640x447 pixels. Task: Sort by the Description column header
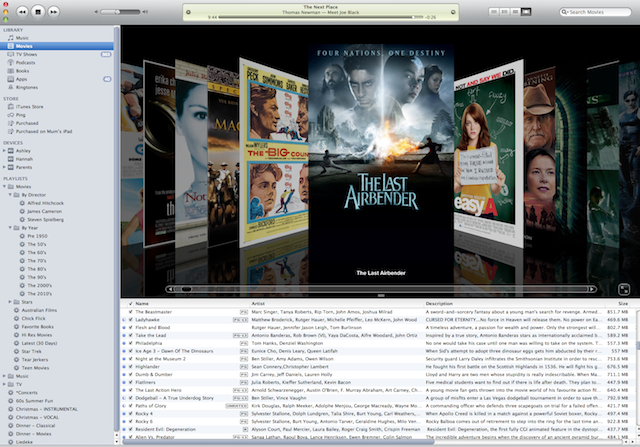tap(515, 304)
